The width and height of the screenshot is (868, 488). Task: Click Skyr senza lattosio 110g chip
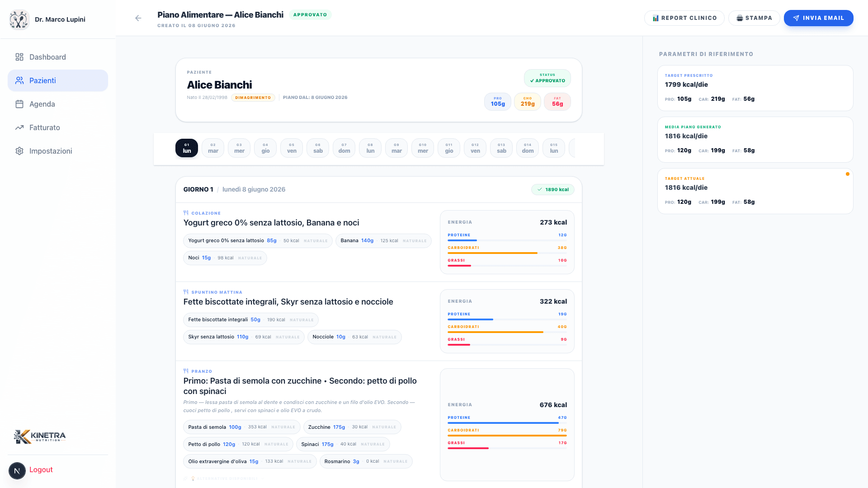[244, 337]
